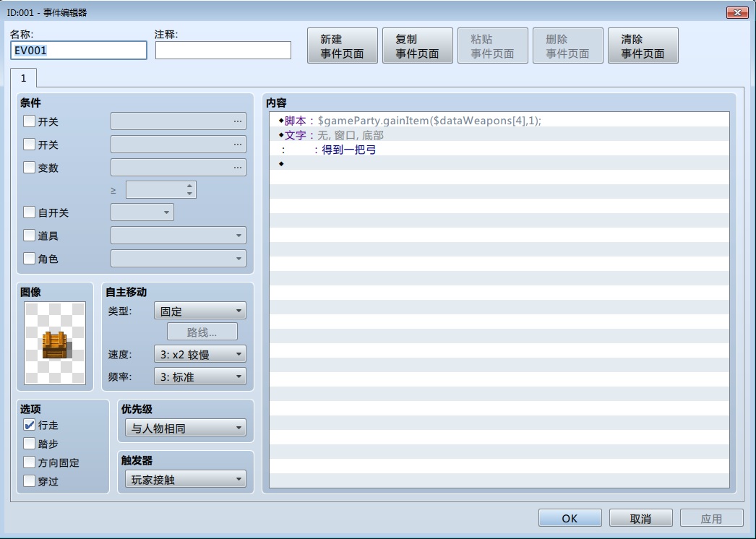This screenshot has height=539, width=756.
Task: Confirm with the OK button
Action: tap(570, 518)
